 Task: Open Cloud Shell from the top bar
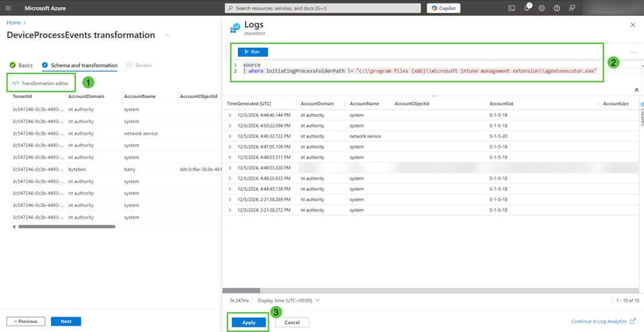(511, 8)
